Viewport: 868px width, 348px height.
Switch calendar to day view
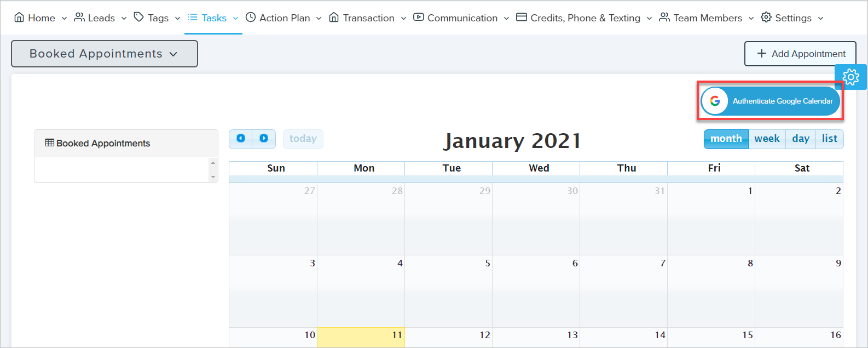[x=801, y=139]
